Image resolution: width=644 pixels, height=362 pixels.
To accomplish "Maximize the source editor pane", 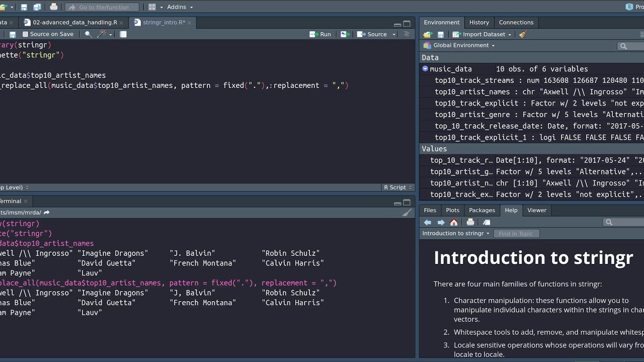I will click(407, 24).
